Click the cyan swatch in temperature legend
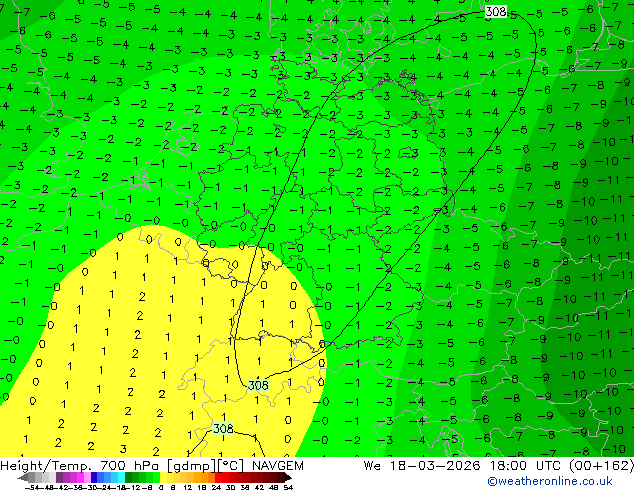 121,477
